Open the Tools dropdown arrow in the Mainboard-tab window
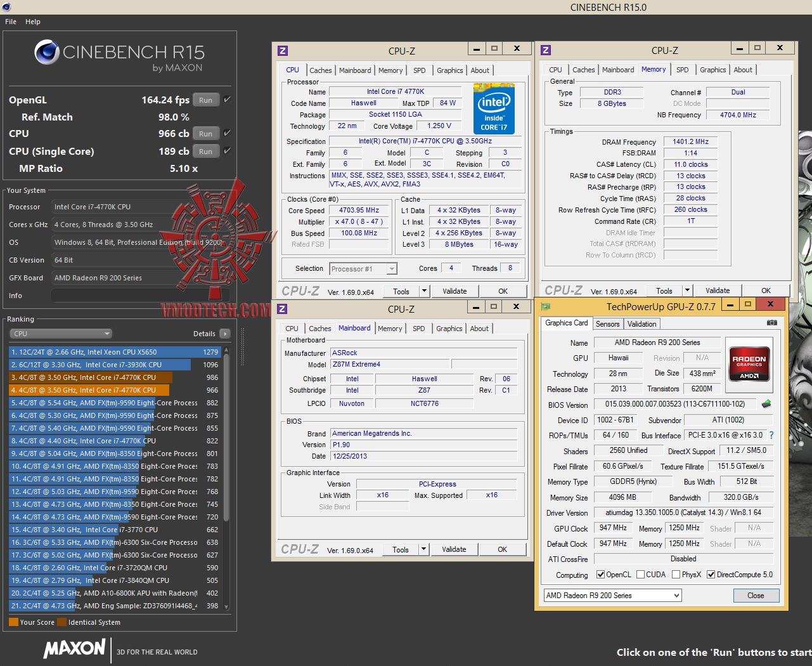Screen dimensions: 812x666 423,549
